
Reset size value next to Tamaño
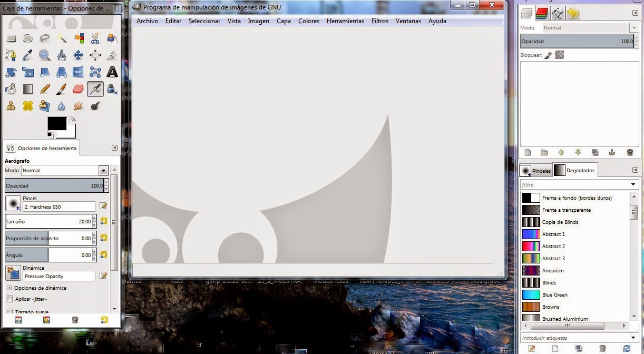(103, 221)
